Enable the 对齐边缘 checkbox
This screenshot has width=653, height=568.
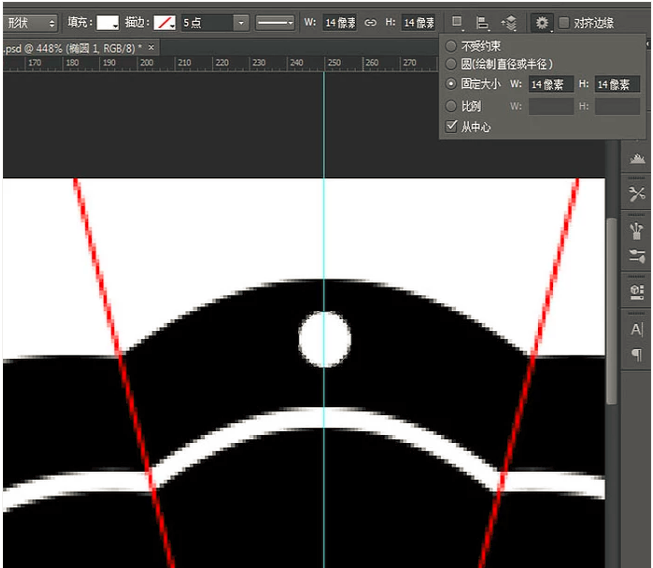563,22
